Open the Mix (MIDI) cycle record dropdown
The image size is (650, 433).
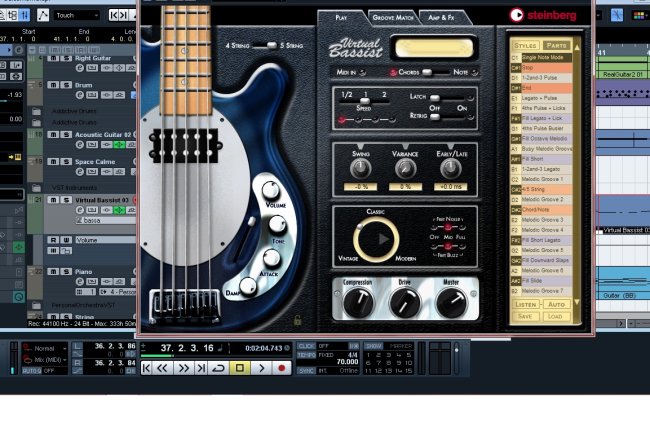[50, 359]
